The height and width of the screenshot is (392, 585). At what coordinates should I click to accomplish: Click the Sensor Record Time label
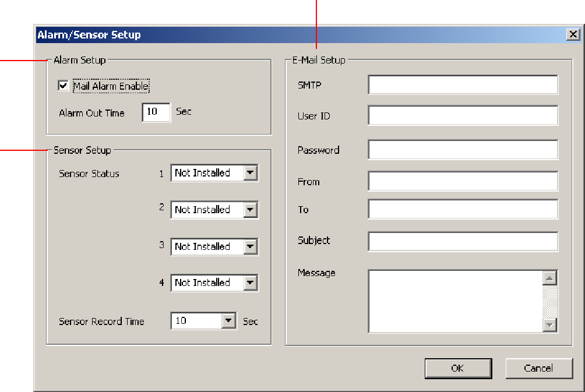[101, 322]
